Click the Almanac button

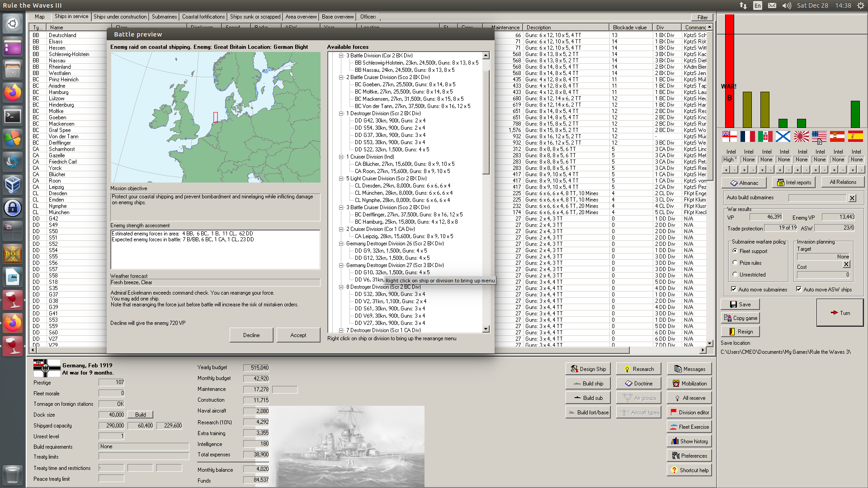(744, 183)
